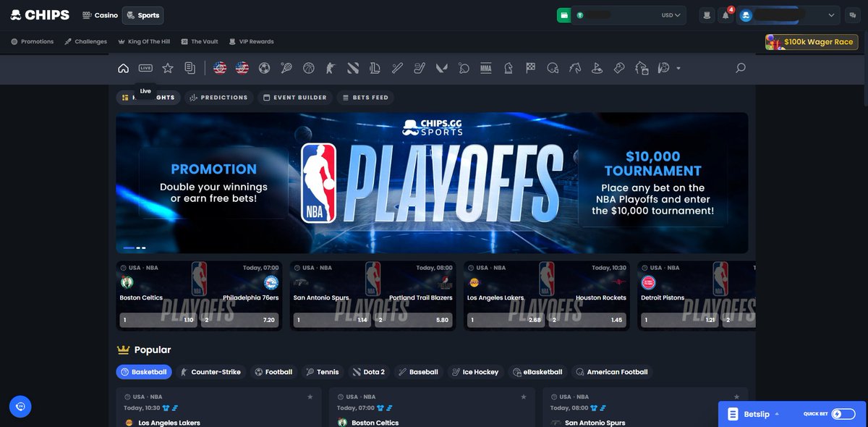This screenshot has width=868, height=427.
Task: Bet on Houston Rockets at 1.45
Action: [587, 319]
